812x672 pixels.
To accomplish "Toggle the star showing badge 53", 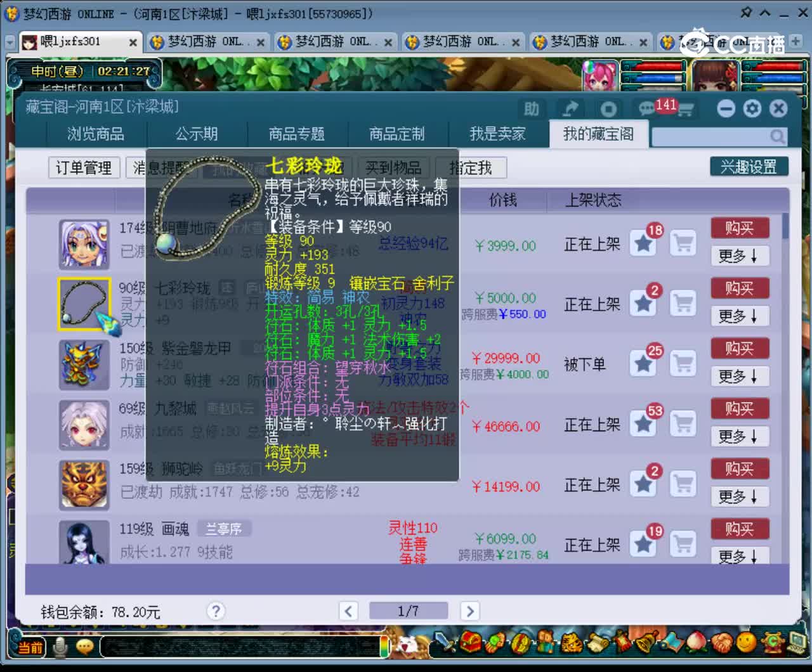I will [643, 423].
